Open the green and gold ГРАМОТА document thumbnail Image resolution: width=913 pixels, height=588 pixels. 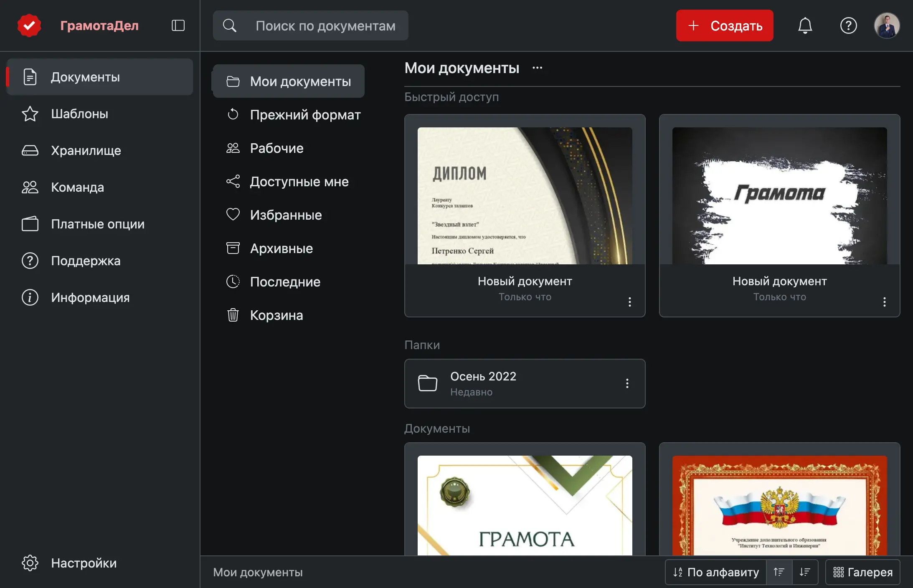point(525,505)
